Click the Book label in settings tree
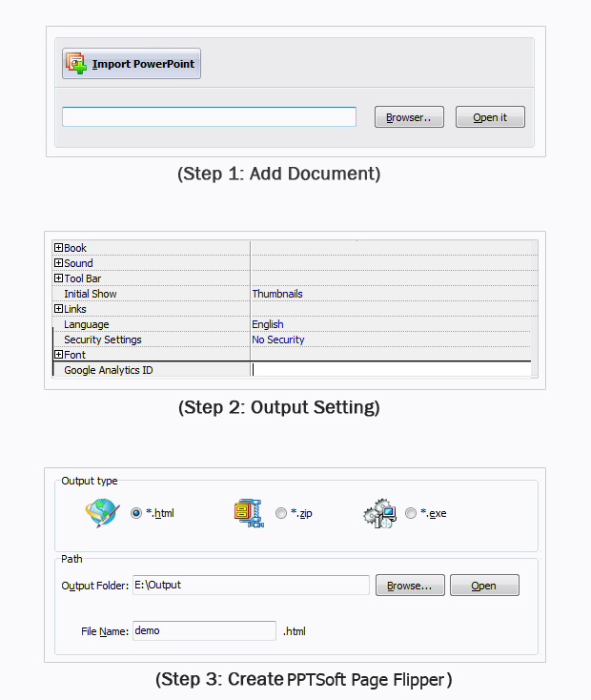Viewport: 591px width, 700px height. (75, 248)
